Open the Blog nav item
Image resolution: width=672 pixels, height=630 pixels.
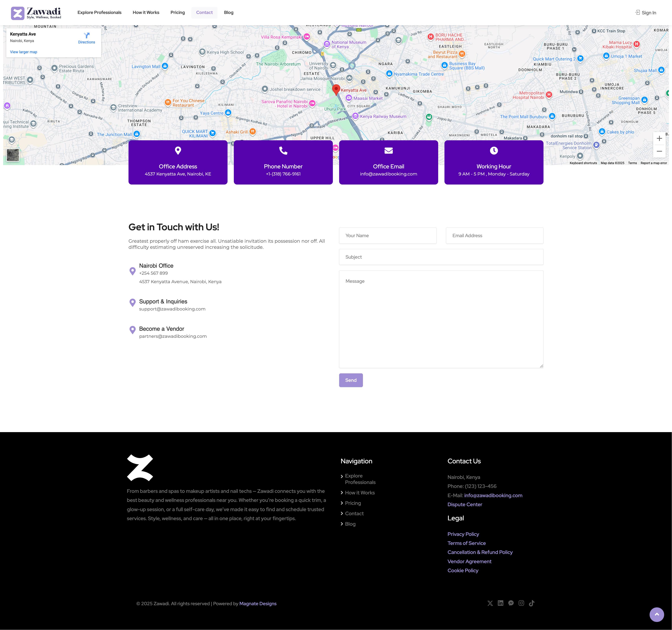click(x=229, y=13)
